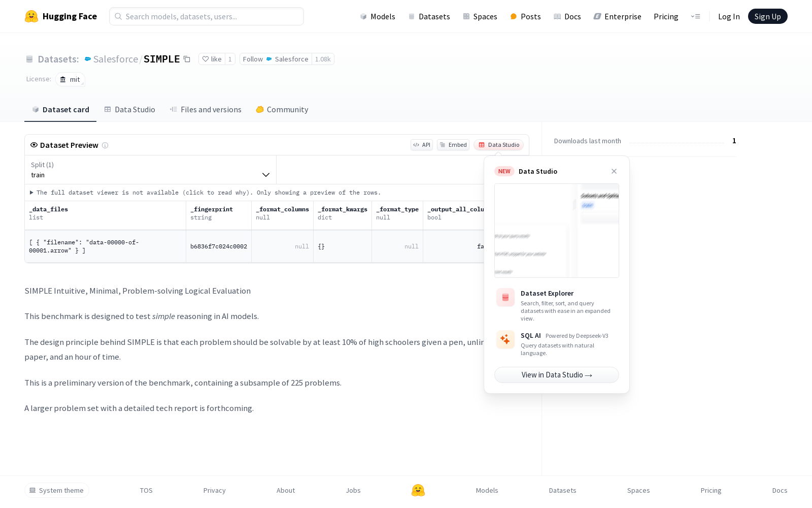Click the data-00000-of-00001.arrow filename cell

[x=105, y=246]
